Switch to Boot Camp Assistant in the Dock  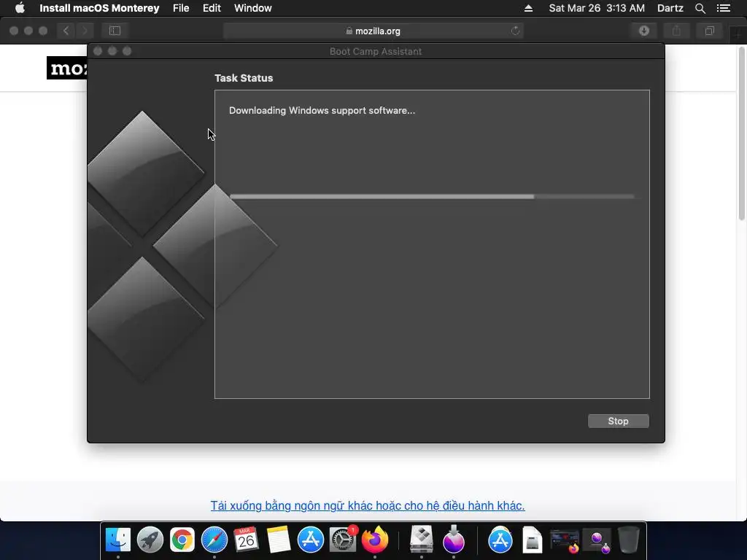(x=422, y=540)
